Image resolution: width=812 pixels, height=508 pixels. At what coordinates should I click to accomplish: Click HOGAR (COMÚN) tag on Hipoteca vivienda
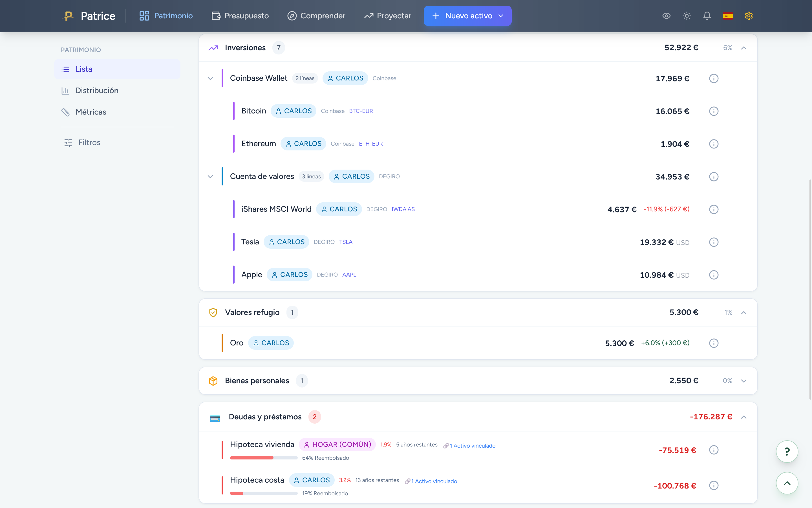click(337, 444)
